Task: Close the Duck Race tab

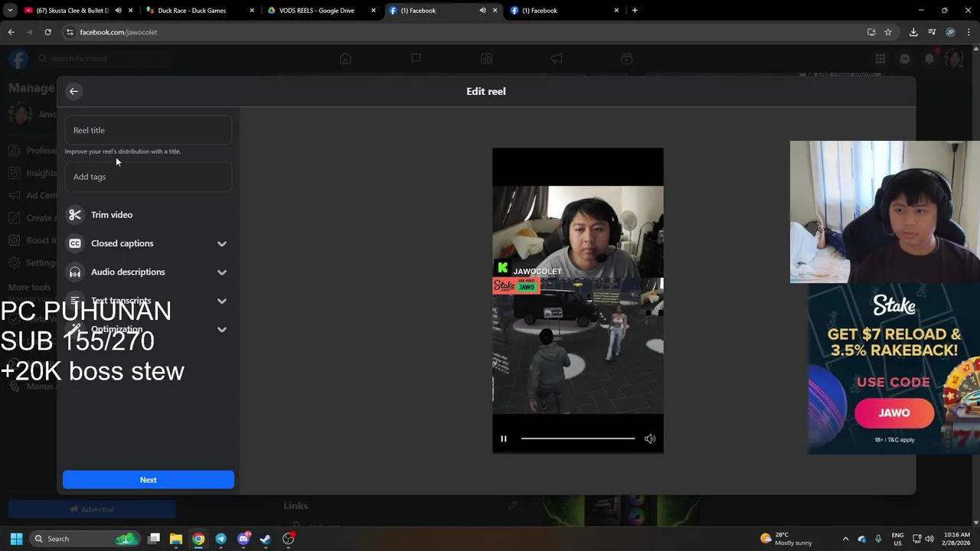Action: [x=252, y=11]
